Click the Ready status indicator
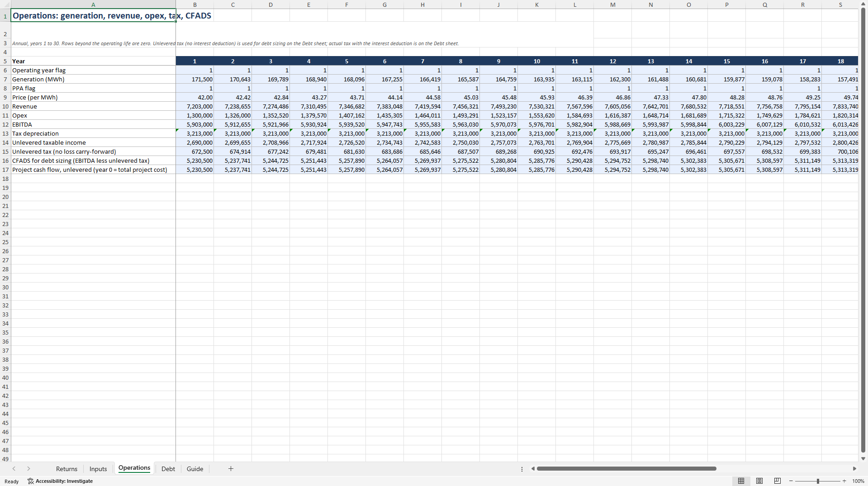Viewport: 868px width, 486px height. (x=12, y=481)
